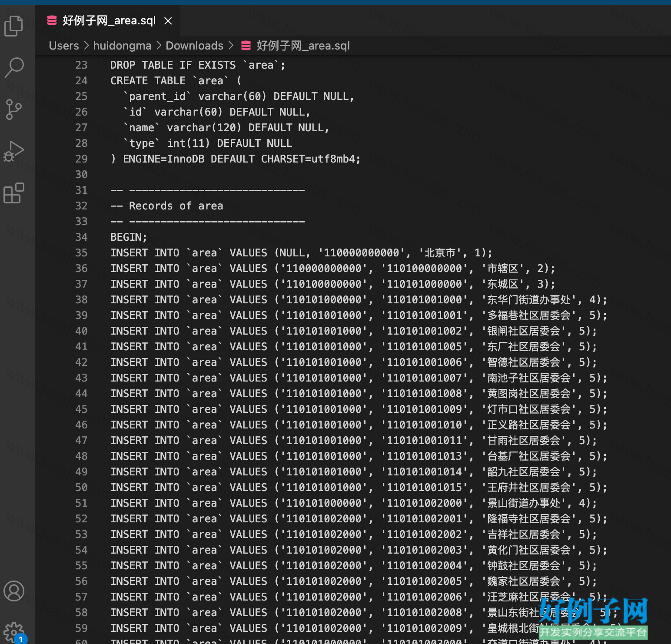Viewport: 671px width, 644px height.
Task: Click '景山街道办事处' value on line 51
Action: click(x=524, y=503)
